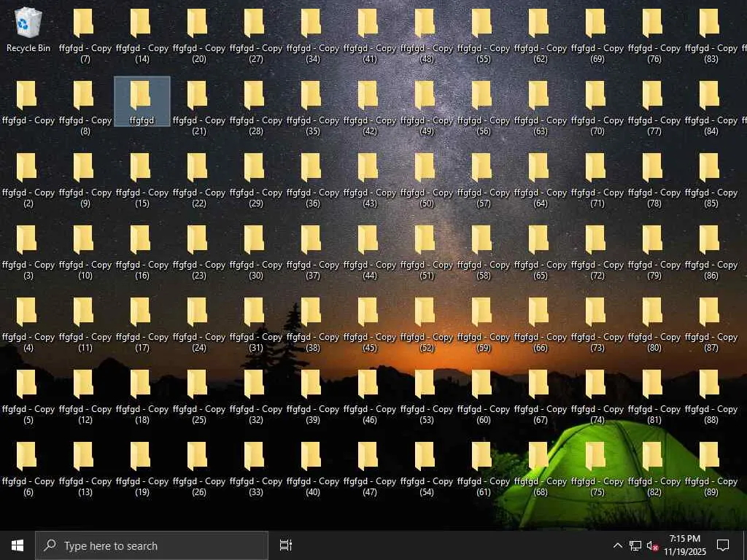Select folder ffgfgd - Copy (62)

[x=541, y=35]
